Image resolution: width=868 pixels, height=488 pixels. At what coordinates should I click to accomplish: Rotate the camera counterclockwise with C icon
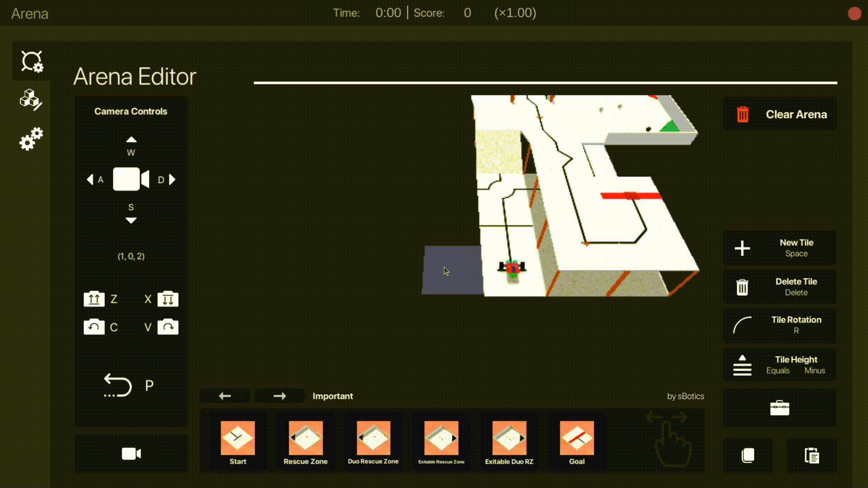94,327
